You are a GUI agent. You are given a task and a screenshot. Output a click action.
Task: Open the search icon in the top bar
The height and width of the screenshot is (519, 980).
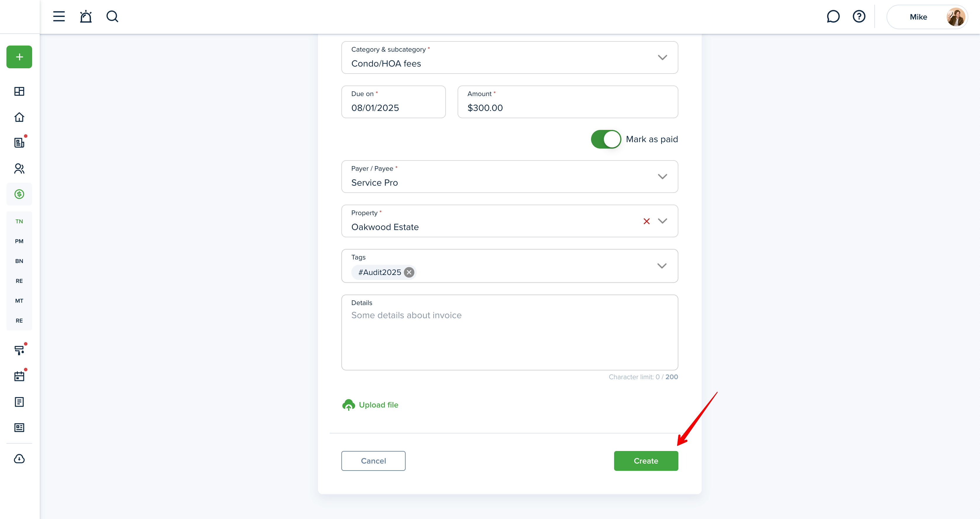112,16
